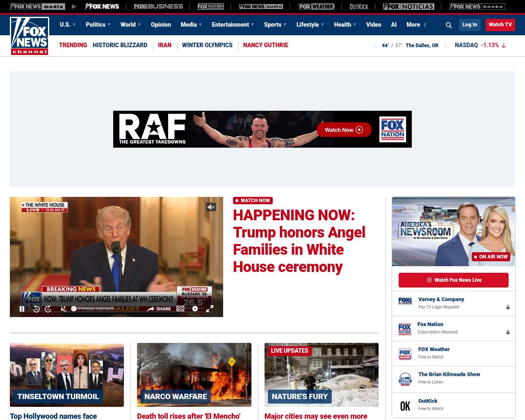Click the Fox News channel logo
Image resolution: width=525 pixels, height=420 pixels.
pyautogui.click(x=30, y=36)
